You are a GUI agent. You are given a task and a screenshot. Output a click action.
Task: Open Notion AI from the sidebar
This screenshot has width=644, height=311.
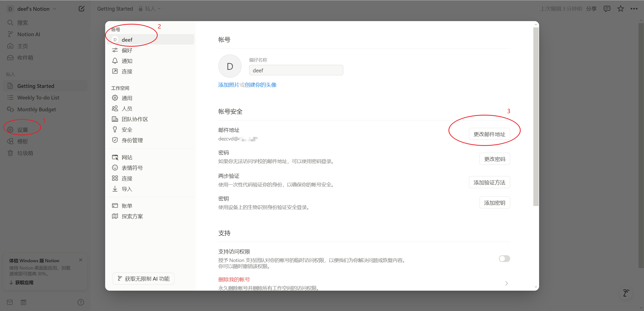coord(45,34)
